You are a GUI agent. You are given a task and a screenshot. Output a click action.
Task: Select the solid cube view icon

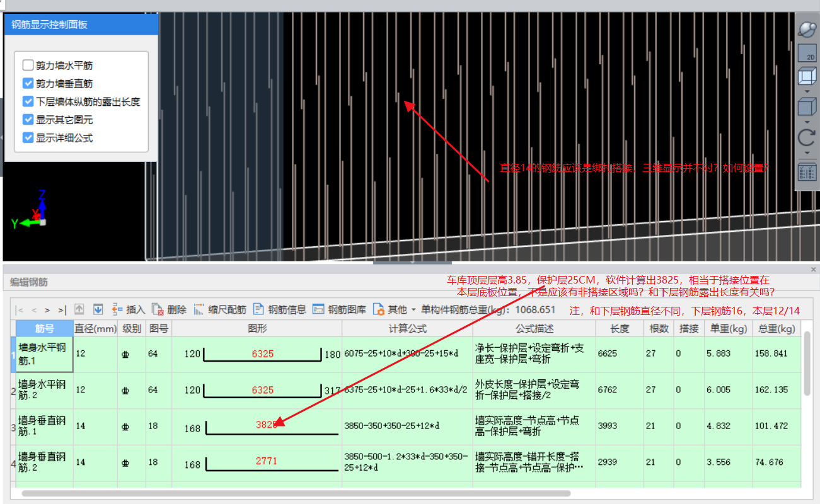coord(807,107)
